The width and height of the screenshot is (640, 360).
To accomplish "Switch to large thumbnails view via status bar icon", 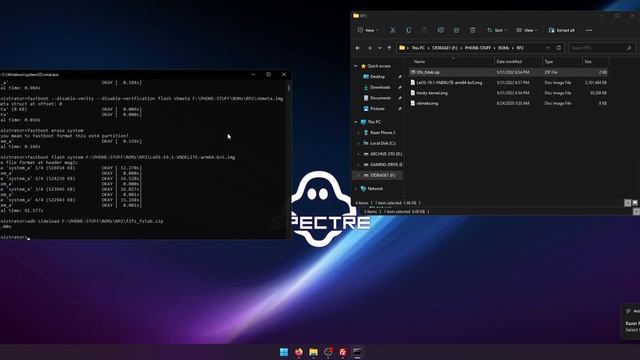I will point(635,203).
